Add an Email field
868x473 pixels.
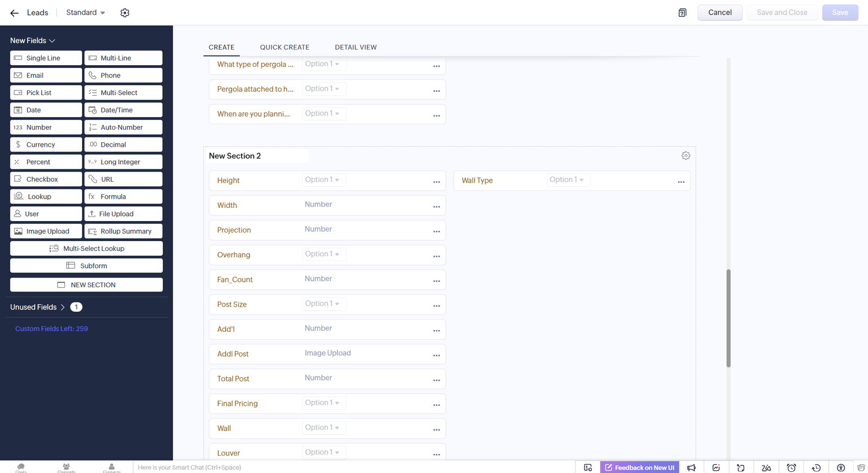(x=46, y=75)
